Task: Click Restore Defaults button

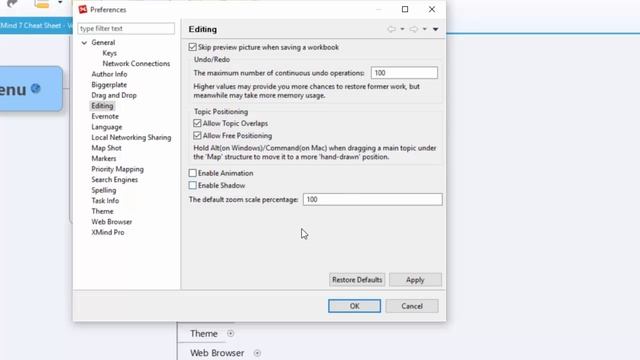Action: click(357, 280)
